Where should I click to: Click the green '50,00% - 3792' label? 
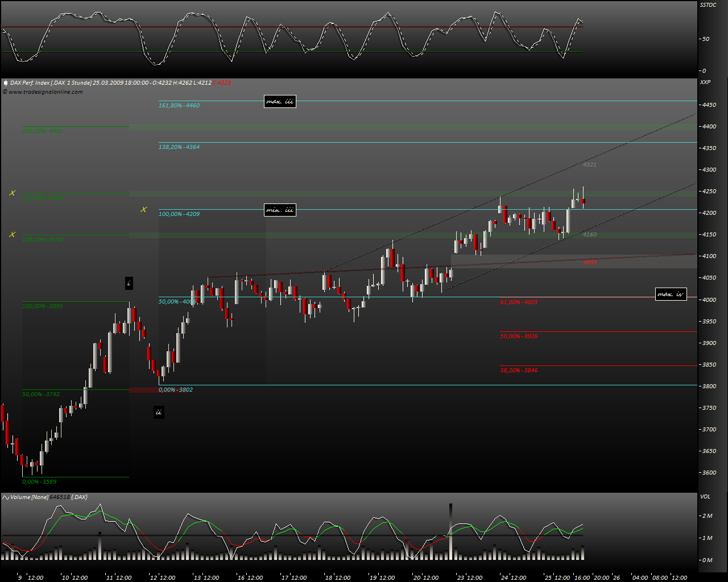tap(41, 394)
